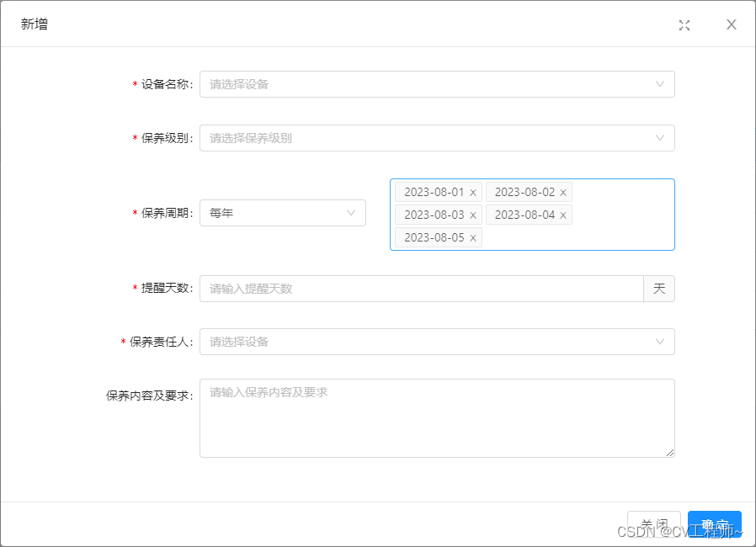Click the 保养责任人 dropdown arrow
The width and height of the screenshot is (756, 547).
[x=659, y=342]
